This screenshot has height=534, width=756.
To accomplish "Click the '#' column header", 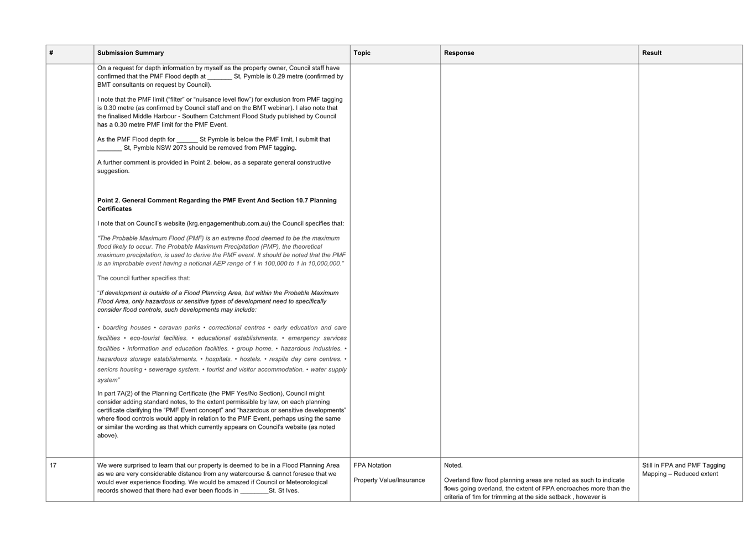I will (70, 54).
